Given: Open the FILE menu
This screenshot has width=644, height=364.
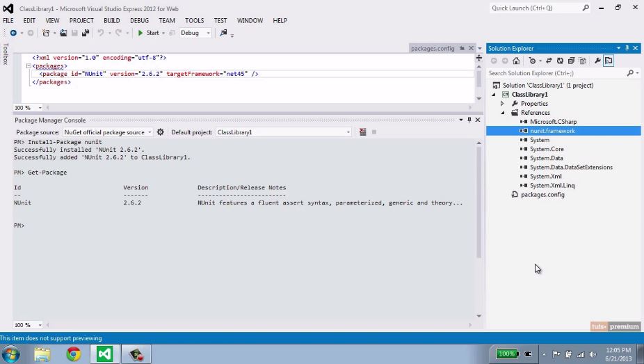Looking at the screenshot, I should pos(8,20).
